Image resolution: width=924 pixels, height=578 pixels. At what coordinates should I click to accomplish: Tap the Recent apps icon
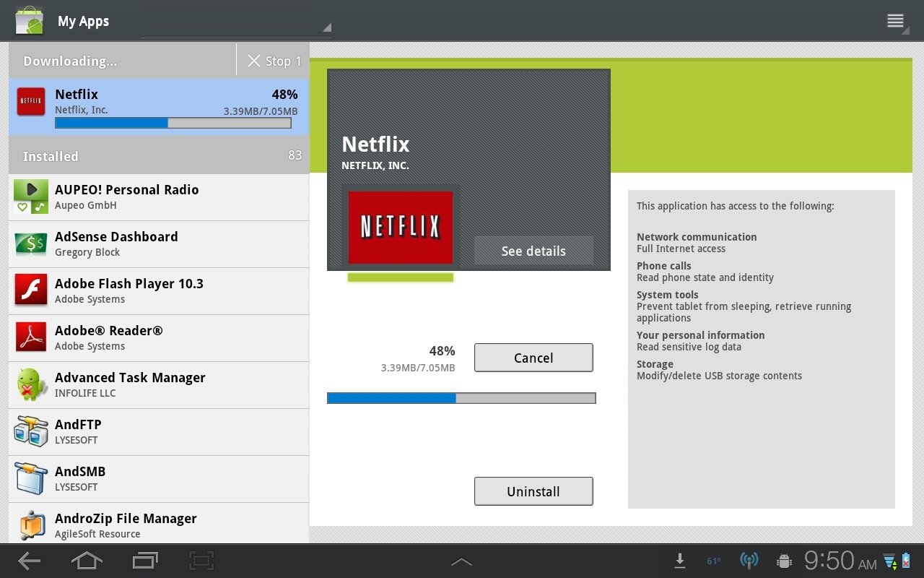tap(145, 561)
